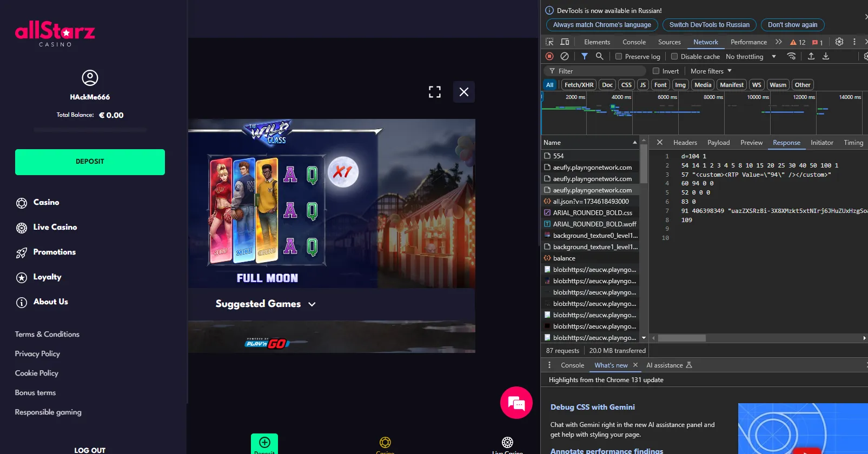Select the All request type filter
868x454 pixels.
click(550, 85)
